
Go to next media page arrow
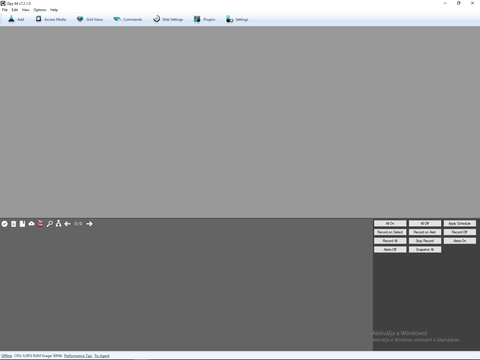tap(89, 224)
